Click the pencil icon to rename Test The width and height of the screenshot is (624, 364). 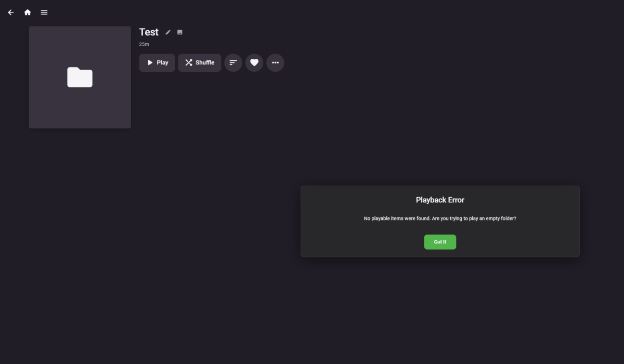[167, 32]
